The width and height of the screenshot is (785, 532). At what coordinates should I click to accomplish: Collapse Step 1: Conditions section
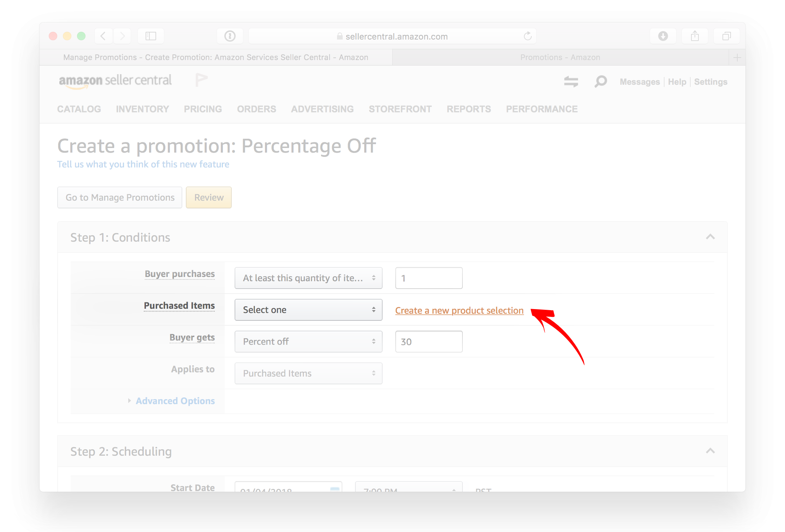[710, 237]
